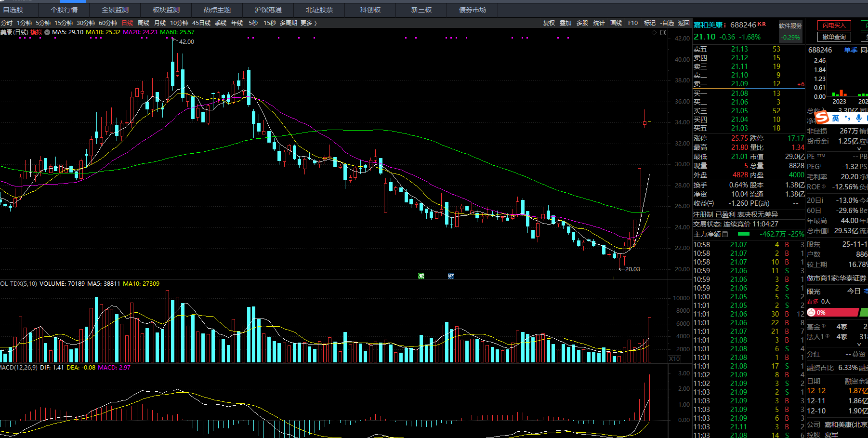Viewport: 868px width, 438px height.
Task: Click the 12-12 margin financing date row
Action: coord(837,391)
